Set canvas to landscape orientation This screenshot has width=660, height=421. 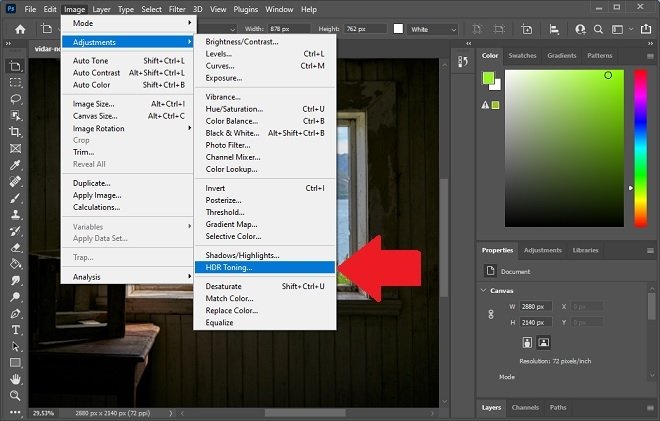pos(544,342)
